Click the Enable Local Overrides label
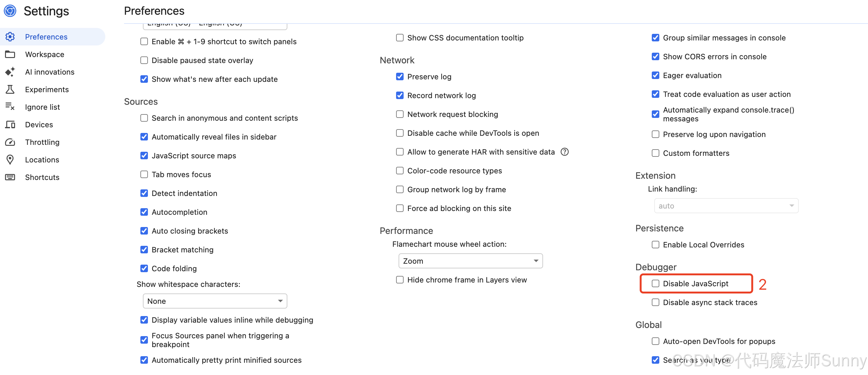The width and height of the screenshot is (868, 375). click(703, 245)
